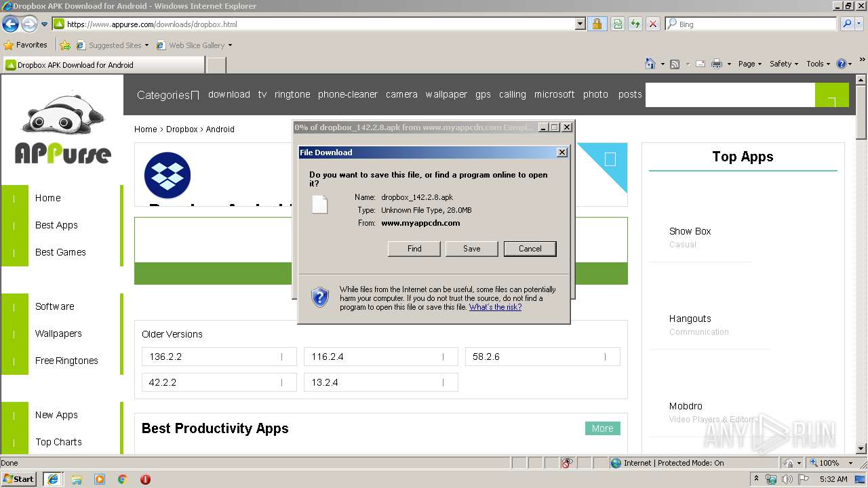Close the File Download dialog
This screenshot has width=868, height=488.
click(x=562, y=152)
